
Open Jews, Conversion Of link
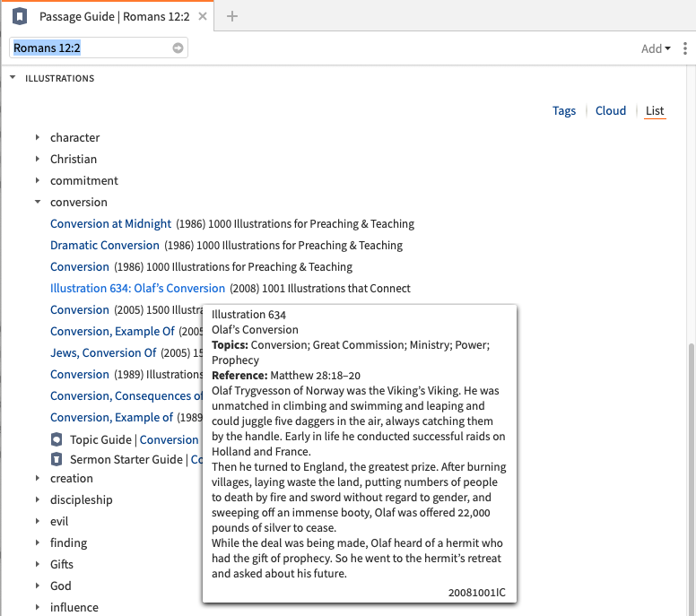click(x=103, y=352)
